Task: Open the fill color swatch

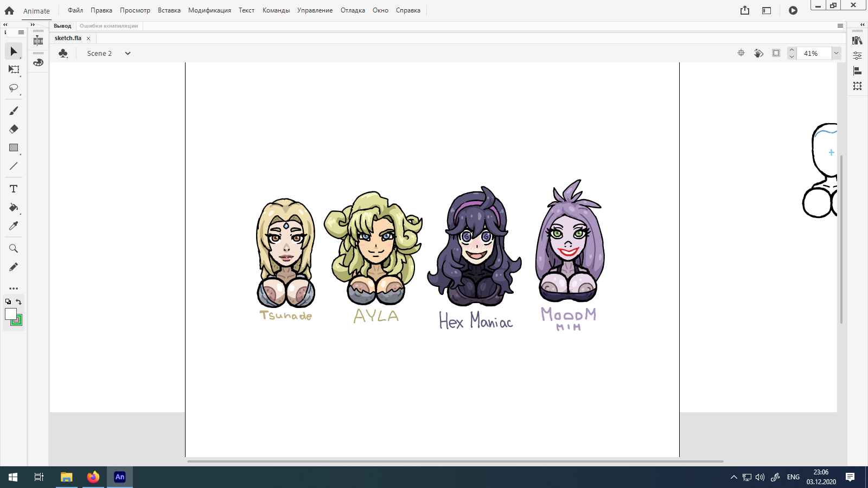Action: 10,314
